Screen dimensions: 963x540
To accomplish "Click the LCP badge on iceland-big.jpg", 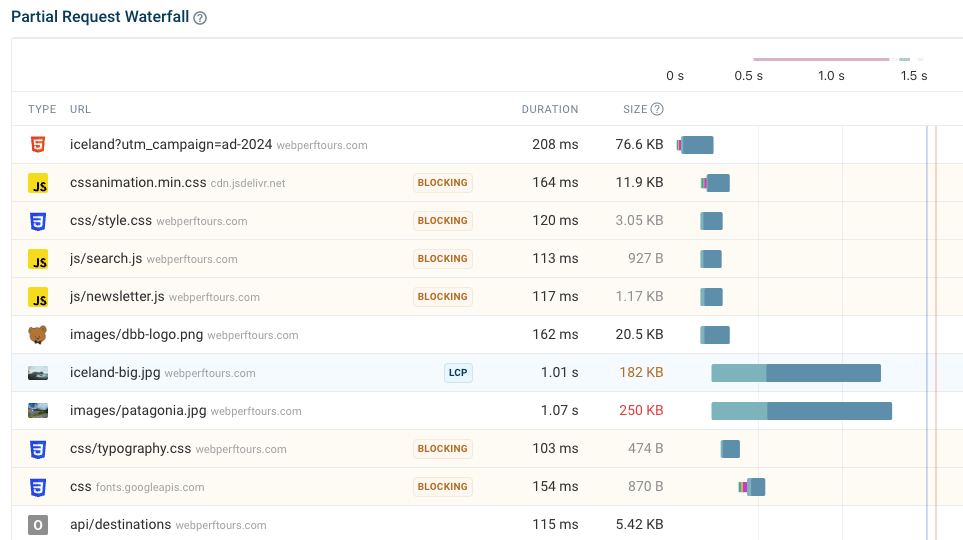I will pos(458,373).
